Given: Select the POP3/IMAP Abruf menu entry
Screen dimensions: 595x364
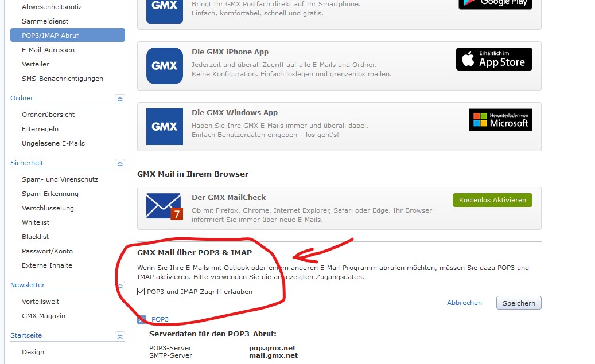Looking at the screenshot, I should (68, 36).
